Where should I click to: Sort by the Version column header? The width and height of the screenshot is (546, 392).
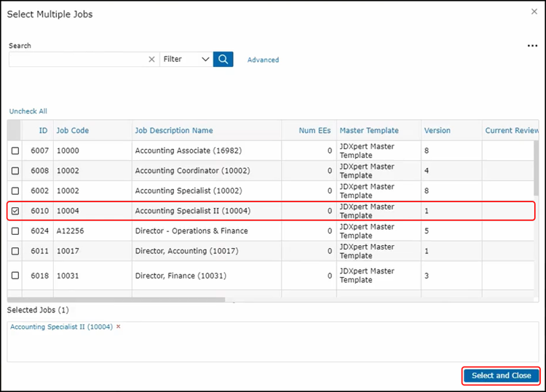click(x=437, y=131)
